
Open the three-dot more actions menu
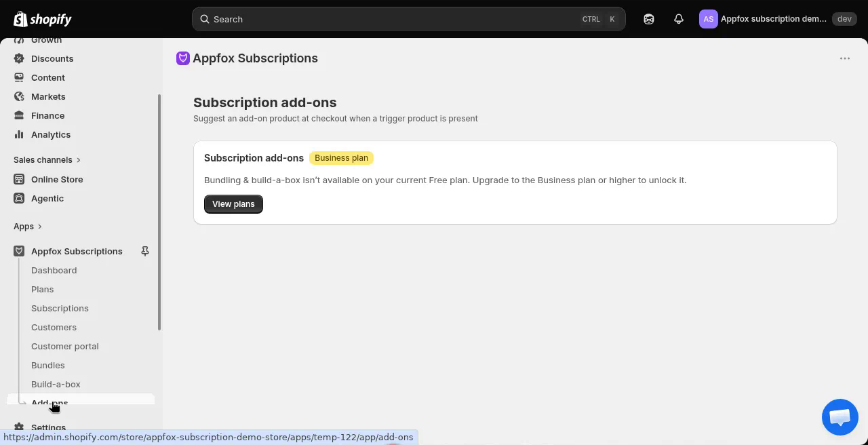845,58
